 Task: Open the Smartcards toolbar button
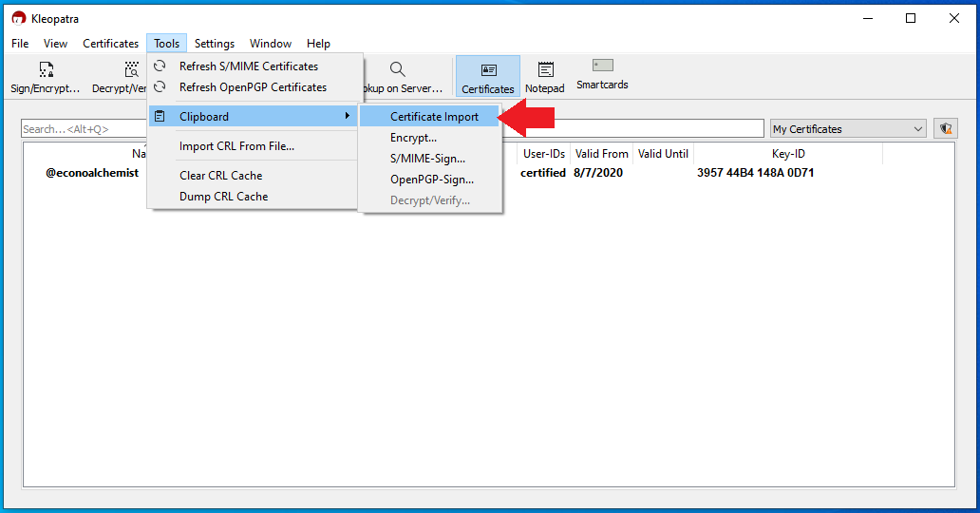click(x=602, y=74)
